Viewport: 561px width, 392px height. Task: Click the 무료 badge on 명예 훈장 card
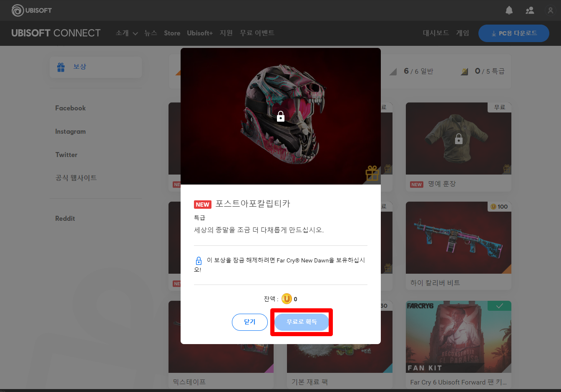[499, 107]
